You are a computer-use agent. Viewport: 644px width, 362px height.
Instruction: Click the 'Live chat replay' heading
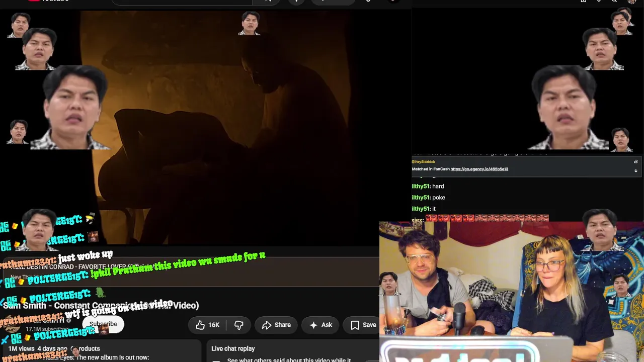coord(233,348)
